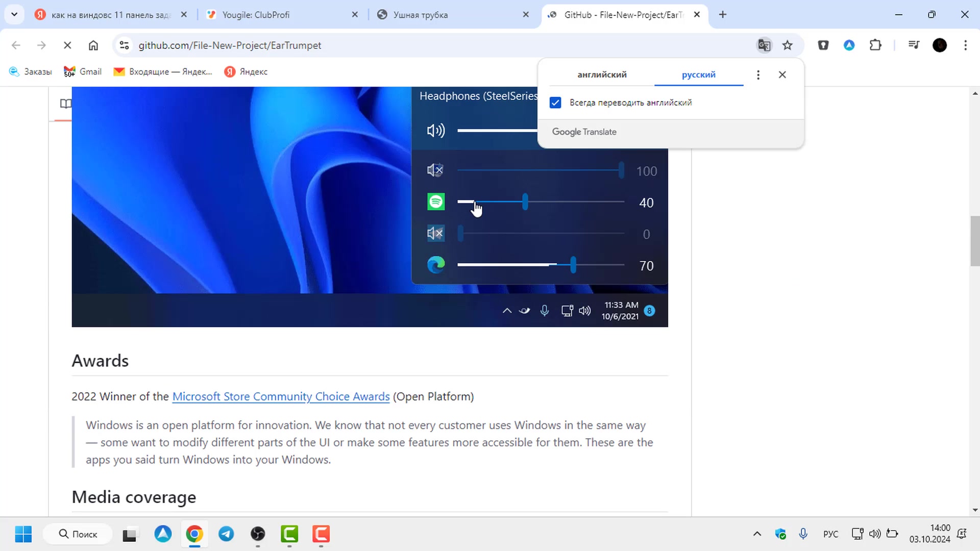Screen dimensions: 980x551
Task: Open the profile avatar icon
Action: (940, 45)
